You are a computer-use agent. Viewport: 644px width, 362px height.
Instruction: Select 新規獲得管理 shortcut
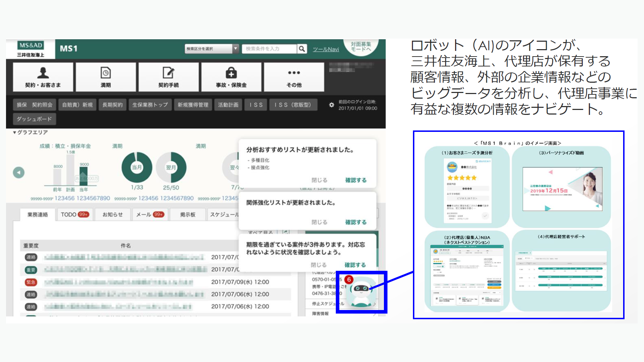(193, 105)
